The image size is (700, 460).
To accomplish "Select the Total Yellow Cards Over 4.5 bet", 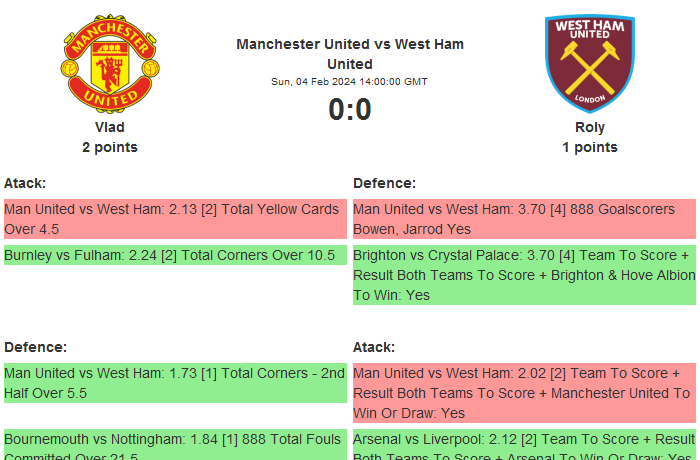I will [x=175, y=219].
